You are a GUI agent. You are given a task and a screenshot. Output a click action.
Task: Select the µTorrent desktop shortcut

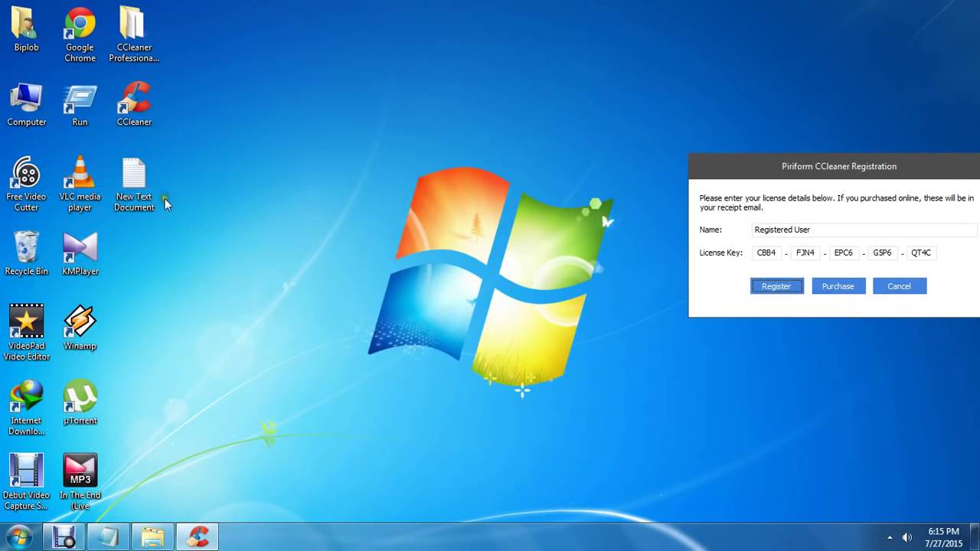click(x=80, y=403)
